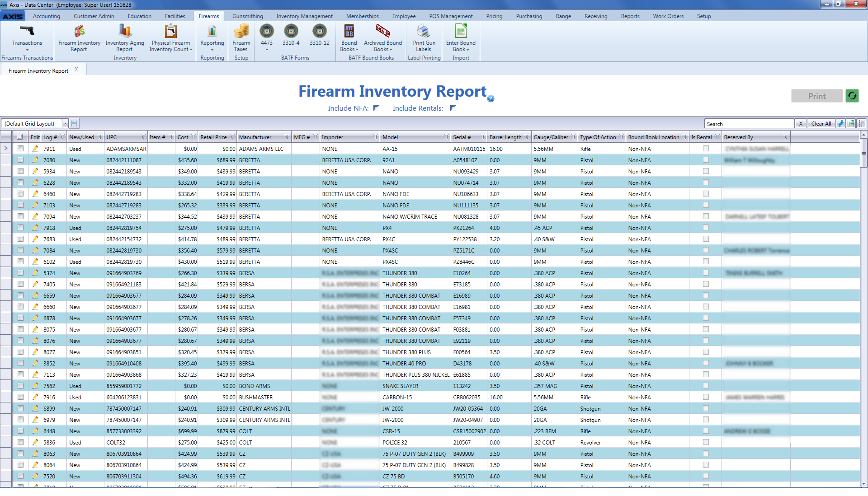Switch to the POS Management tab
Image resolution: width=868 pixels, height=496 pixels.
click(451, 16)
